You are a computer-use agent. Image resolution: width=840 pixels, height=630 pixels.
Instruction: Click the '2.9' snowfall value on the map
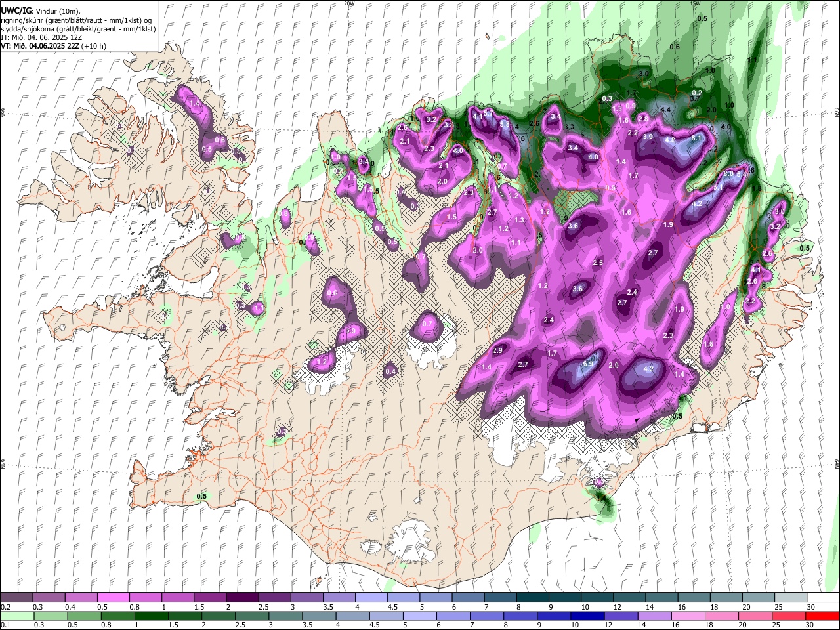tap(497, 351)
